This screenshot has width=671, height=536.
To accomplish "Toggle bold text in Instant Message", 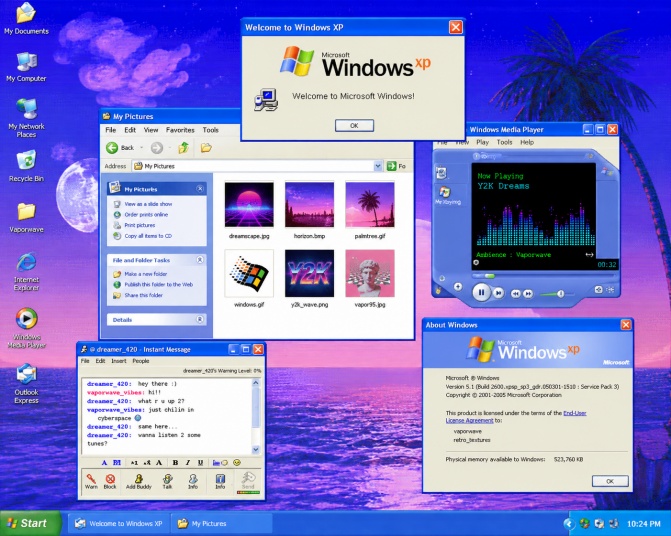I will coord(175,462).
